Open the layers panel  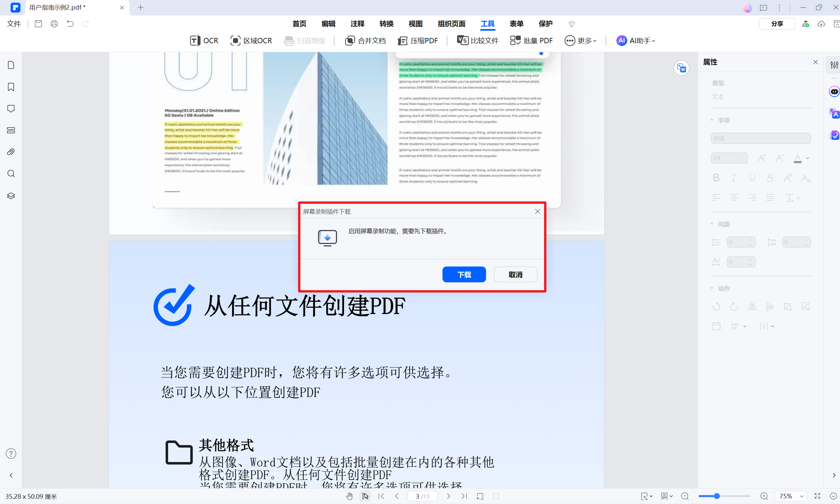click(11, 196)
